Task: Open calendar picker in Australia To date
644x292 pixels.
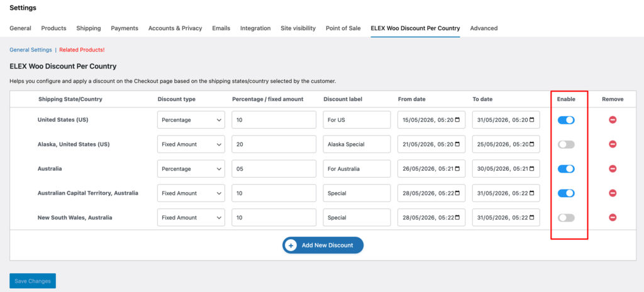Action: tap(532, 169)
